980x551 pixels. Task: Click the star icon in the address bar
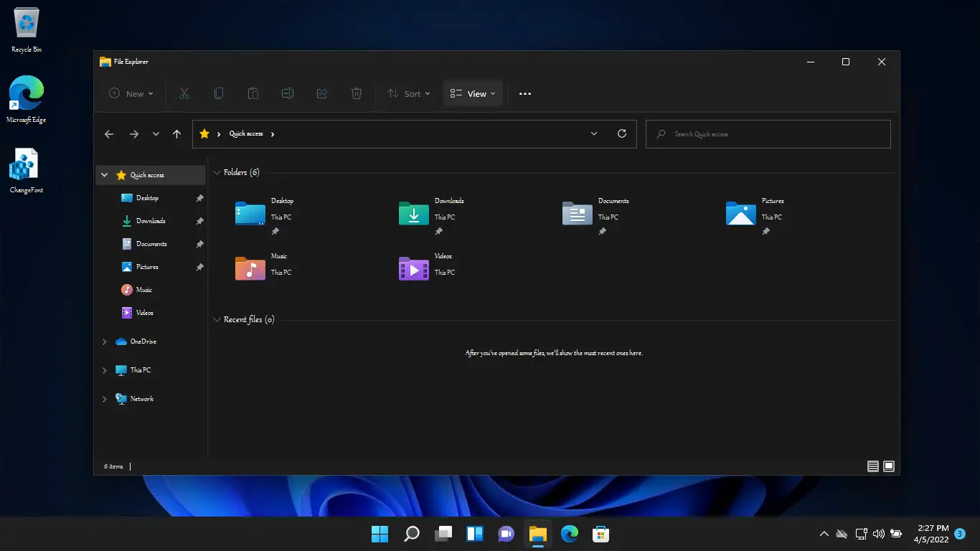tap(204, 133)
